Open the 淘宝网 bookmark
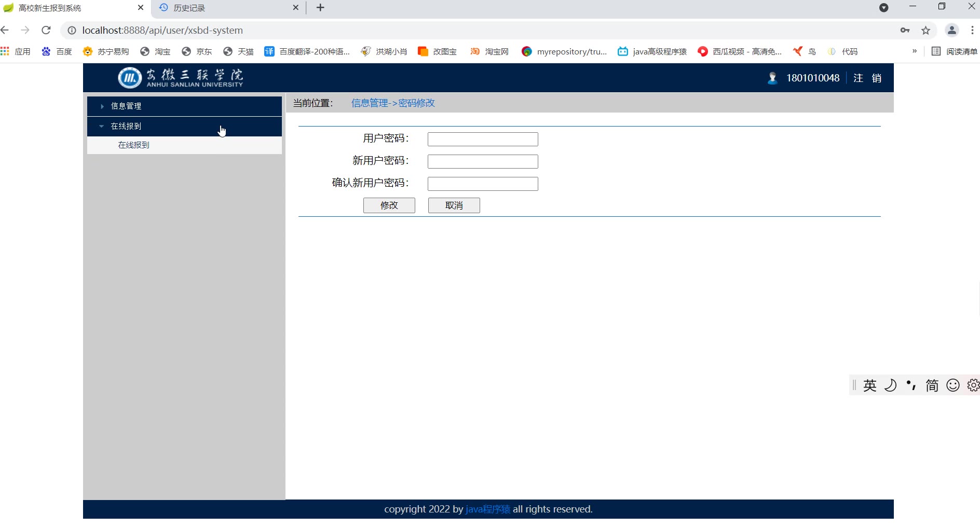 [489, 51]
